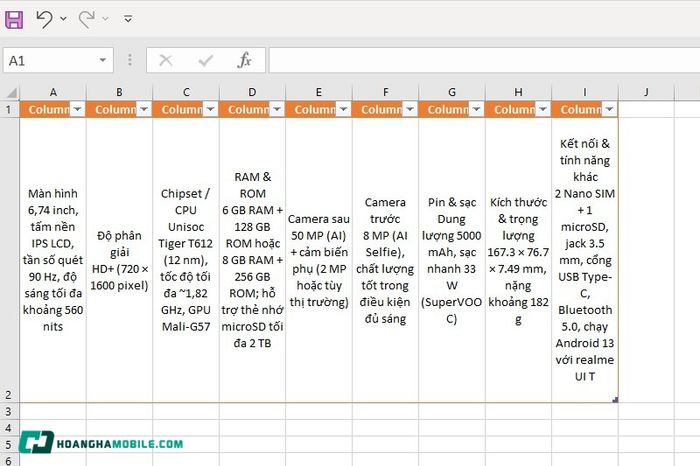700x466 pixels.
Task: Select row 2 header number
Action: tap(9, 260)
